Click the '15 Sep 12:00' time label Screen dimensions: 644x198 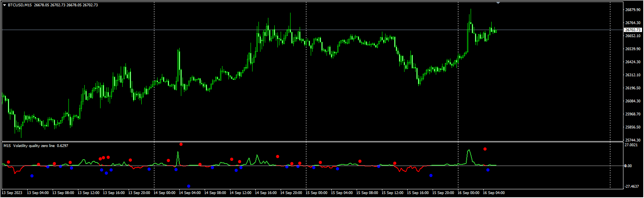coord(392,193)
